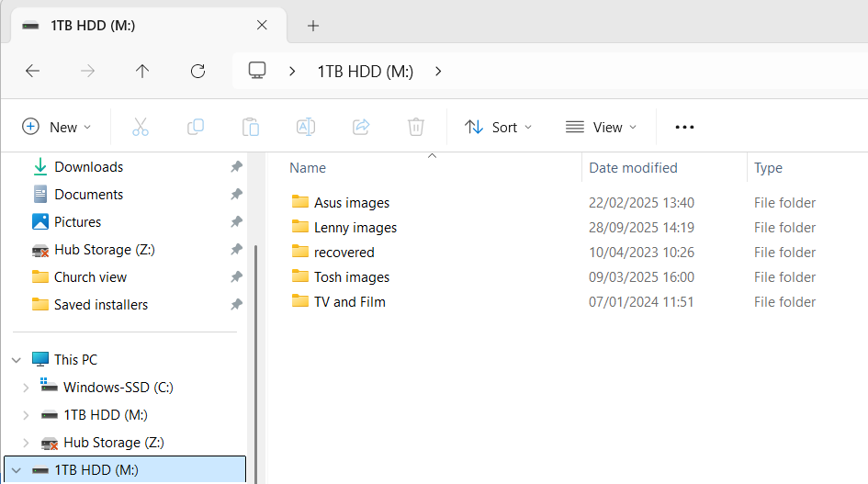
Task: Select the Tosh images folder
Action: click(352, 276)
